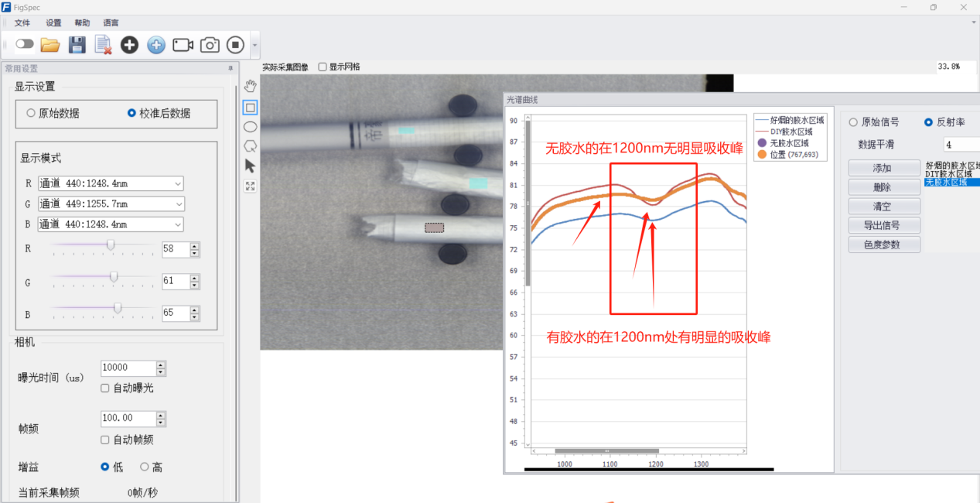Select the hand pan tool
This screenshot has width=980, height=503.
[250, 86]
